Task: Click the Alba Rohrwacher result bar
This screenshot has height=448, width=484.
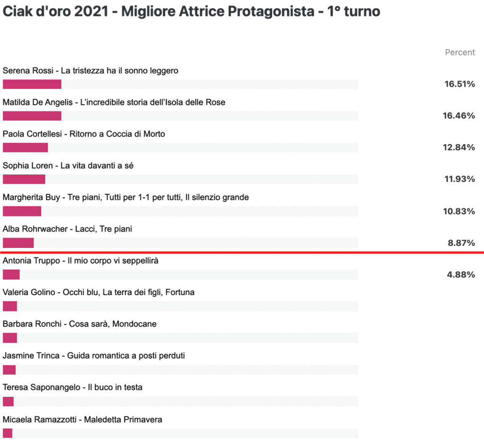Action: 180,243
